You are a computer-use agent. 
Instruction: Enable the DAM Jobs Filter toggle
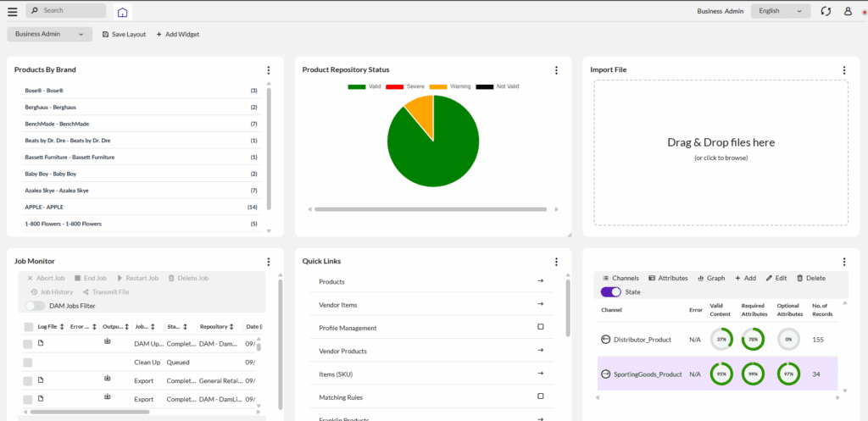(35, 306)
